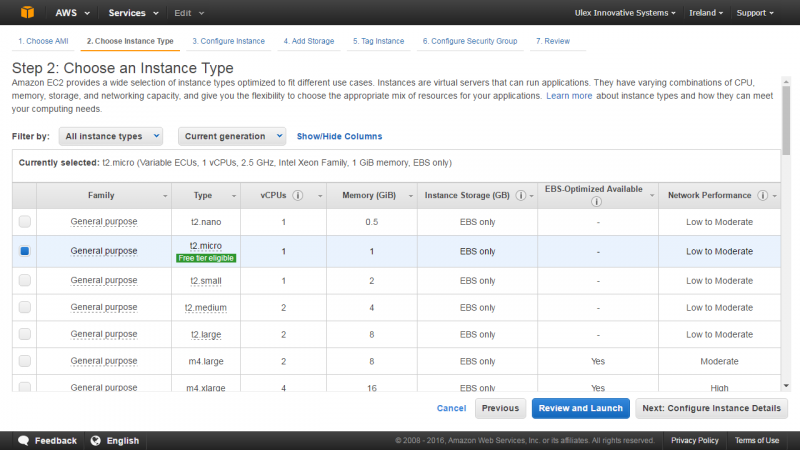800x450 pixels.
Task: Click the scrollbar down arrow
Action: pyautogui.click(x=786, y=386)
